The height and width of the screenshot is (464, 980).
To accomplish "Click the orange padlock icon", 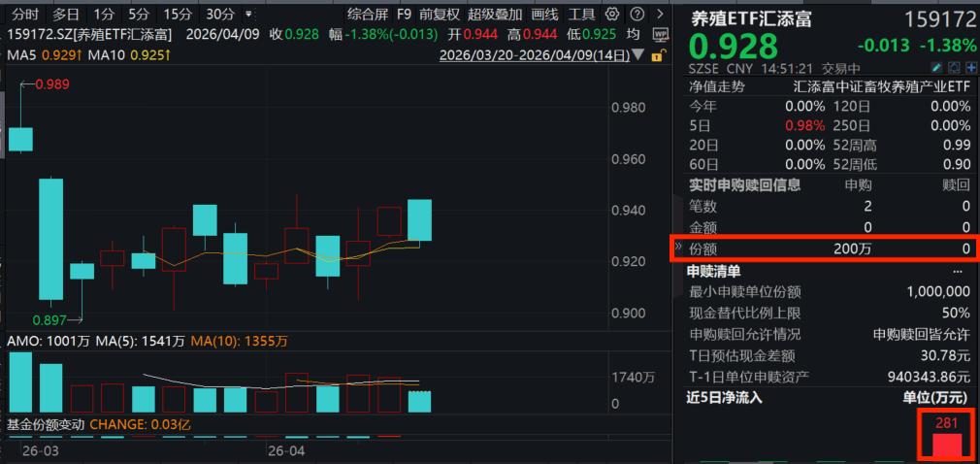I will point(657,56).
